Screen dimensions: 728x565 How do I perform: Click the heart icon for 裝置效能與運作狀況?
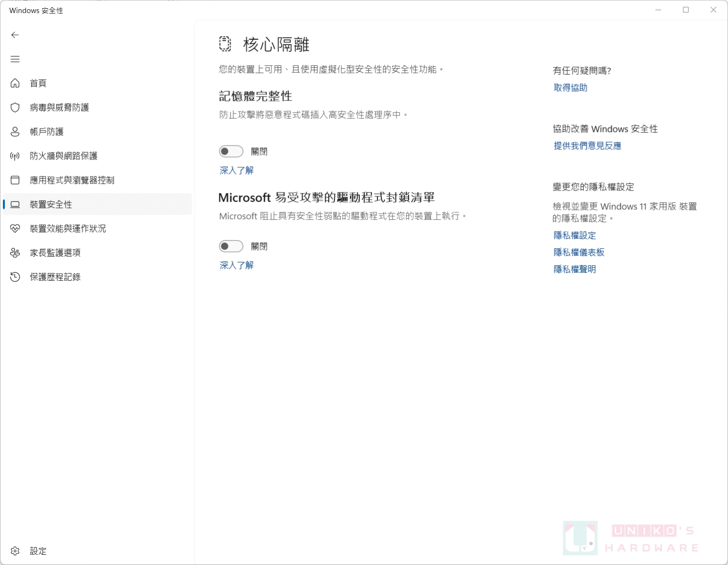point(15,228)
